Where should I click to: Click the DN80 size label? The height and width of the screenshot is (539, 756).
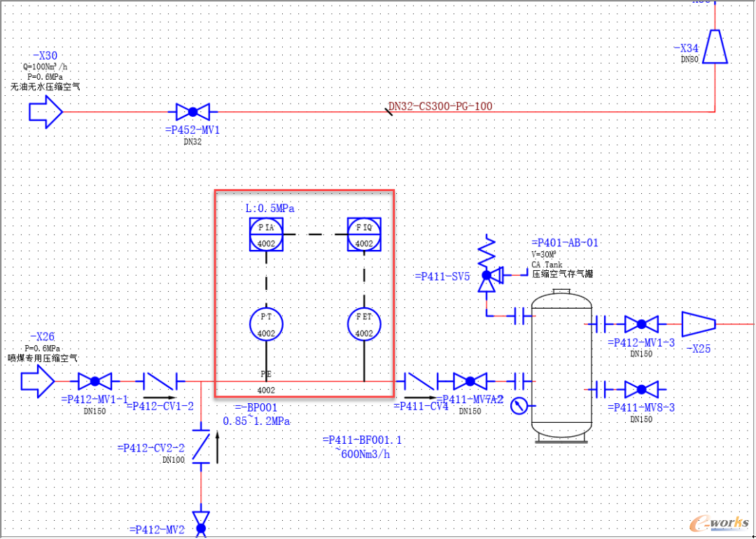(x=689, y=59)
